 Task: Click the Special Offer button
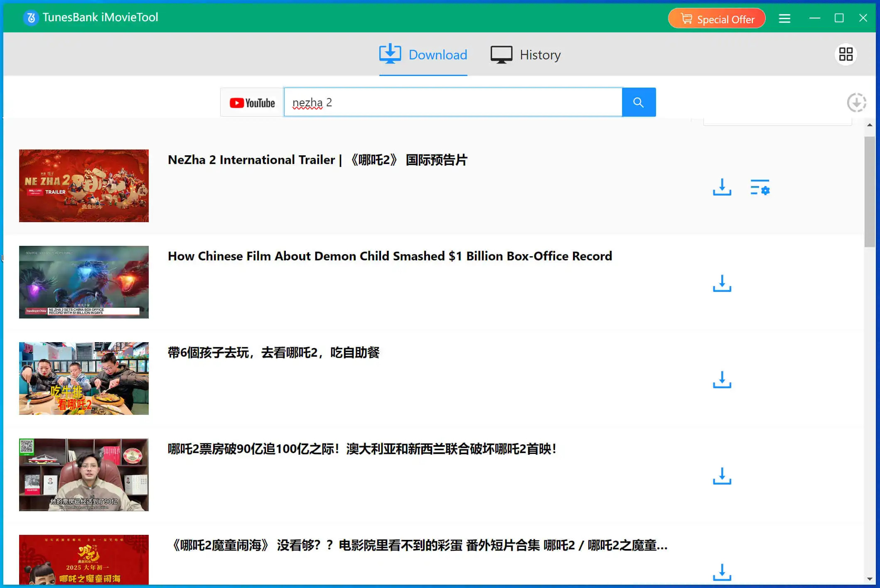716,18
